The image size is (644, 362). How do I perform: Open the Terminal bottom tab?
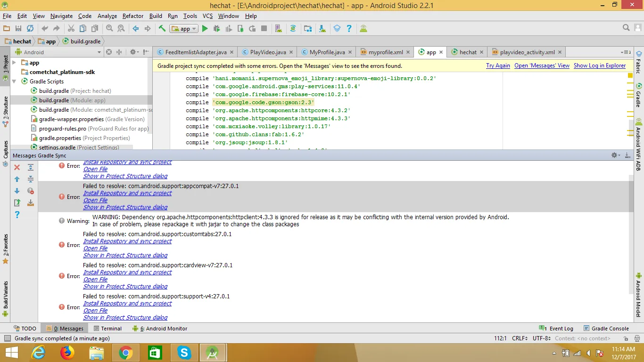click(107, 329)
